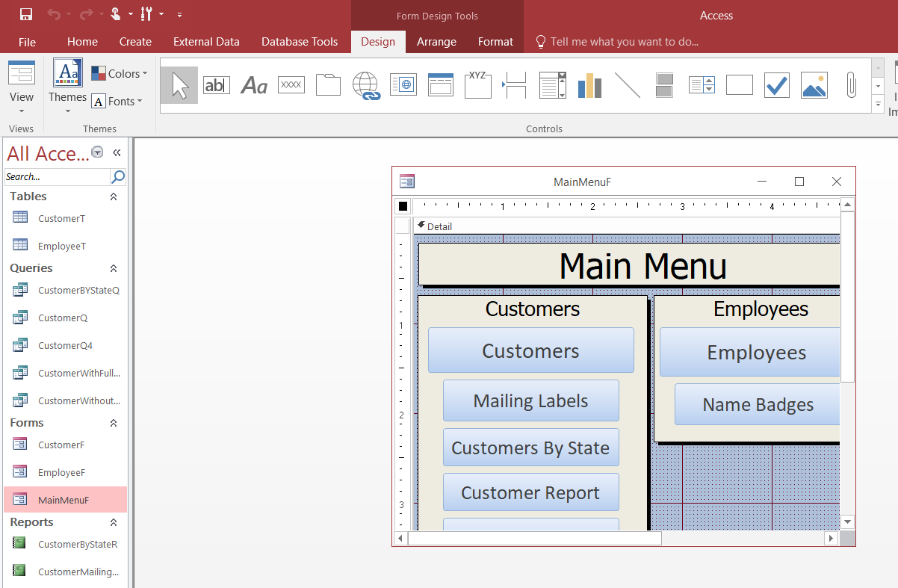Open the Database Tools ribbon tab
Screen dimensions: 898x588
(x=300, y=42)
